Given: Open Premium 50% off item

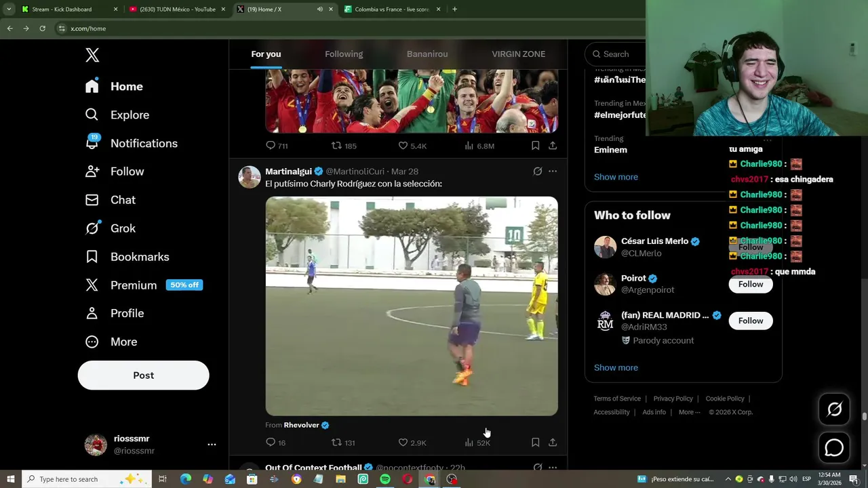Looking at the screenshot, I should click(143, 285).
